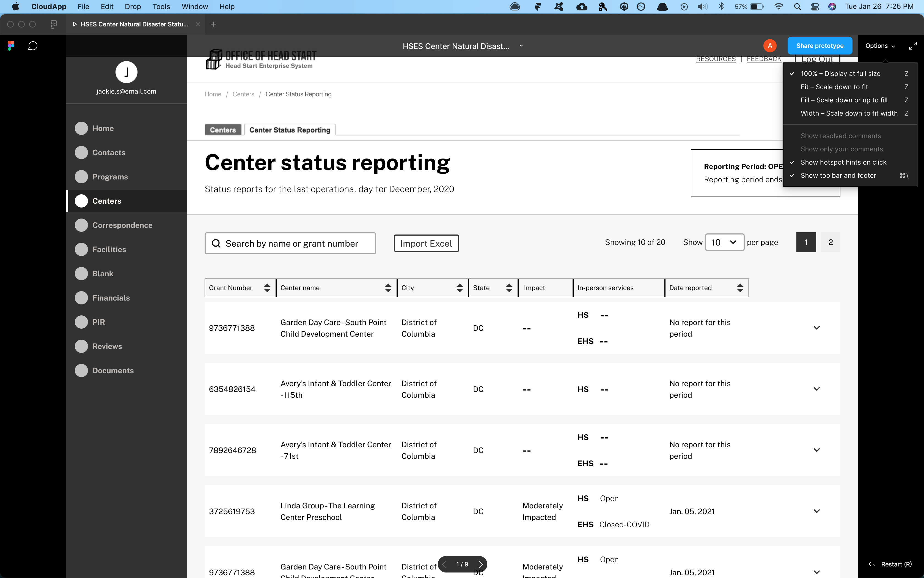
Task: Select Centers in the left sidebar
Action: click(x=127, y=201)
